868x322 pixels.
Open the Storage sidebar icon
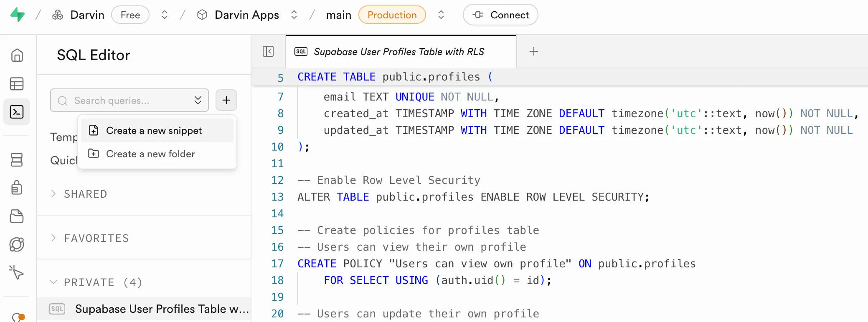pos(17,216)
